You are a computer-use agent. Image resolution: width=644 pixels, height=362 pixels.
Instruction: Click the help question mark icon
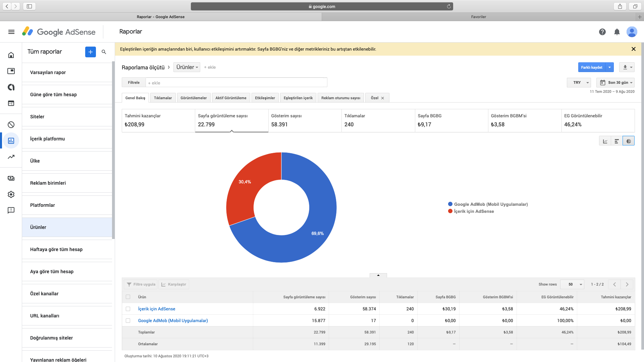pyautogui.click(x=602, y=32)
